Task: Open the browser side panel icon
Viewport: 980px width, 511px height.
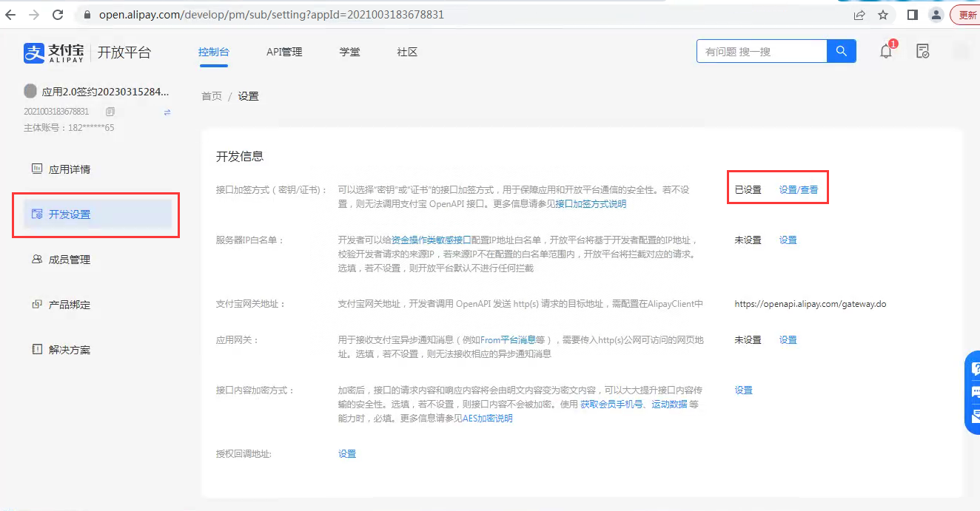Action: click(x=913, y=15)
